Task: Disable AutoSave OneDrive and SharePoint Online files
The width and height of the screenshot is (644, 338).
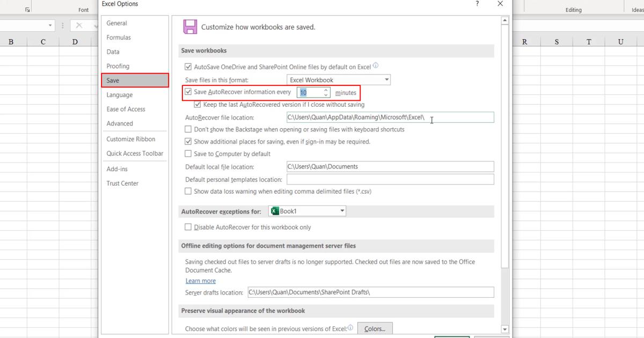Action: (188, 66)
